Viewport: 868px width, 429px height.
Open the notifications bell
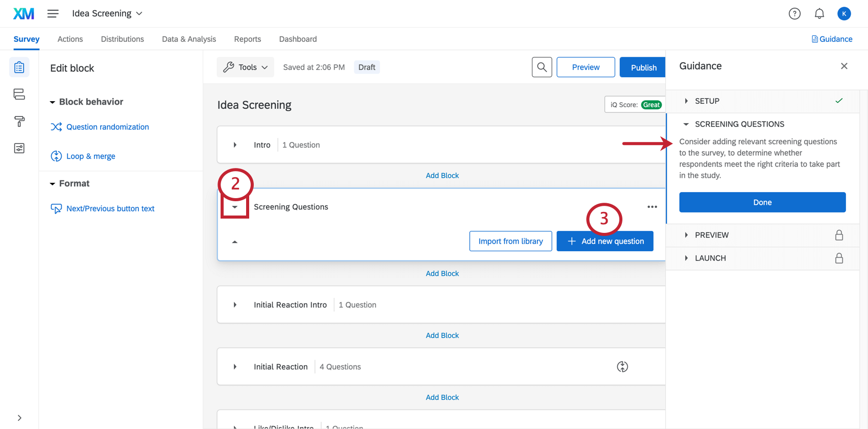tap(819, 14)
